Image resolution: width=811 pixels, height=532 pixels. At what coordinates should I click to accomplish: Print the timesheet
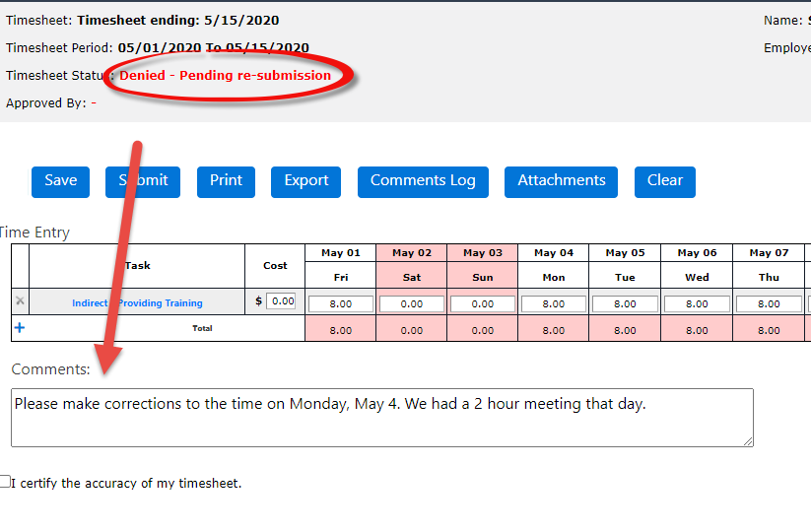click(x=226, y=182)
